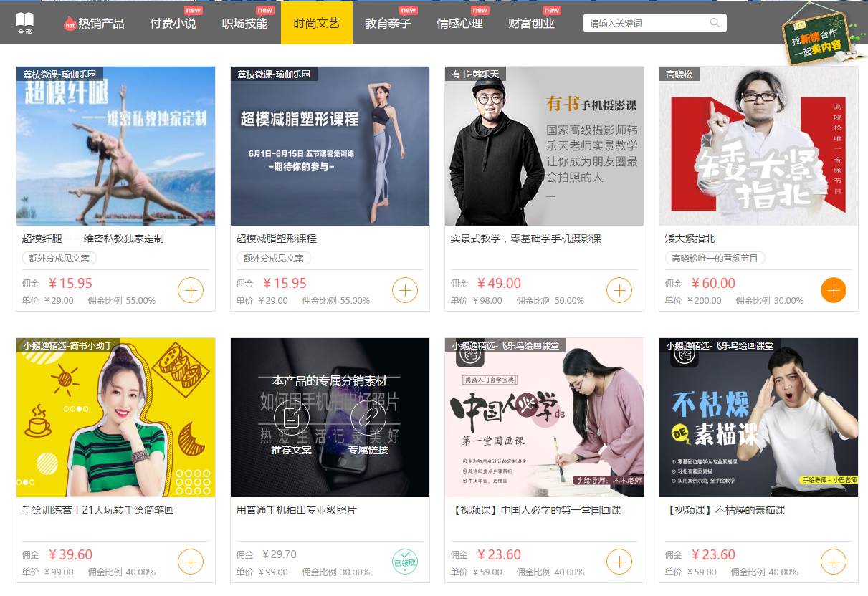Add 手绘训练营 with plus icon
The image size is (868, 596).
point(191,562)
